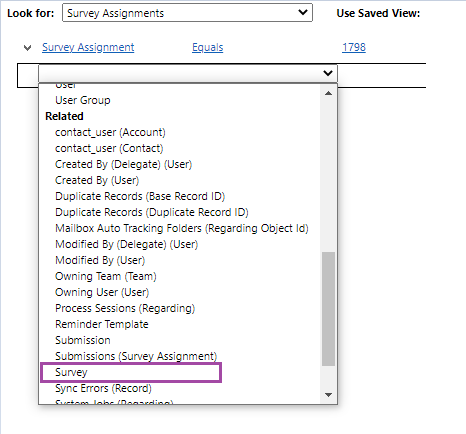Click scrollbar down arrow in list
466x434 pixels.
[328, 395]
